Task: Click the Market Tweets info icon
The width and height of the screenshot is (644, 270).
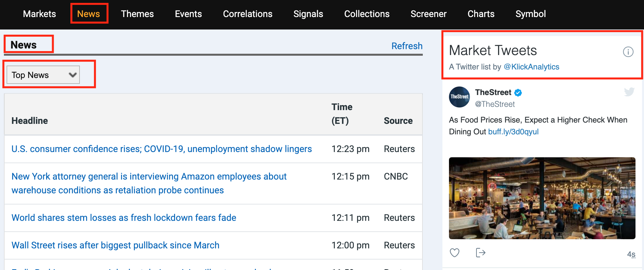Action: click(628, 52)
